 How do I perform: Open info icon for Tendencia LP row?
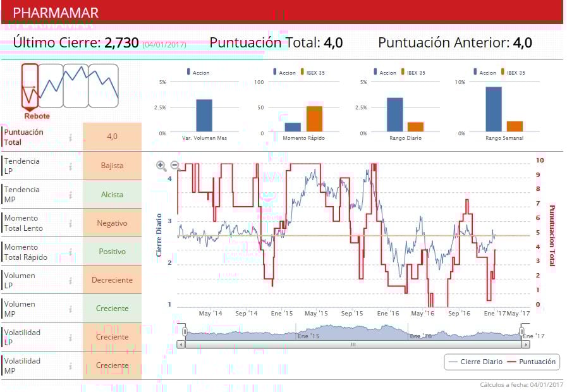click(x=71, y=166)
